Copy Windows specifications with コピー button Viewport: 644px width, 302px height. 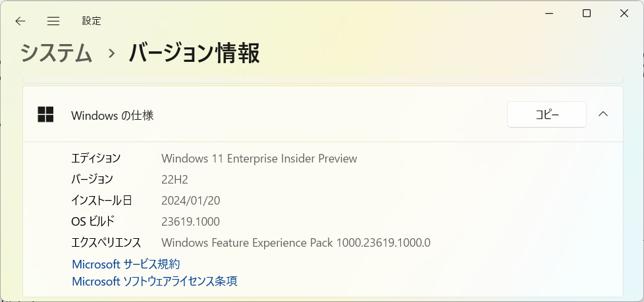coord(547,114)
